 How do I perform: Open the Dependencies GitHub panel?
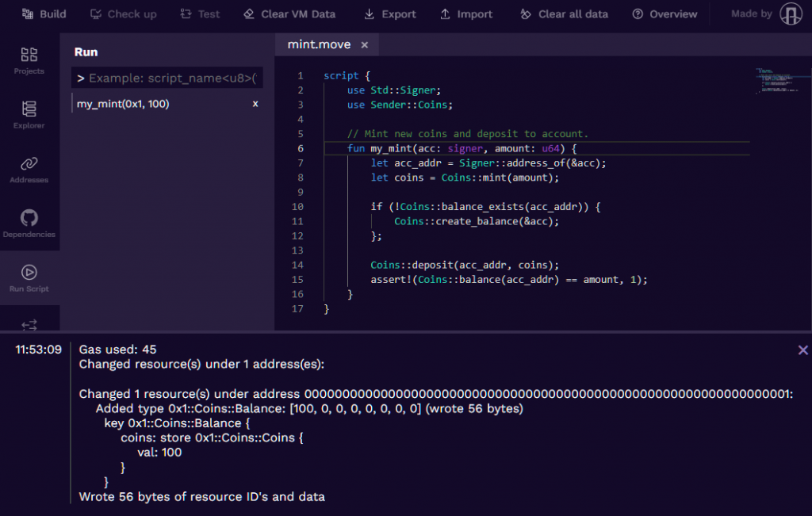tap(29, 224)
